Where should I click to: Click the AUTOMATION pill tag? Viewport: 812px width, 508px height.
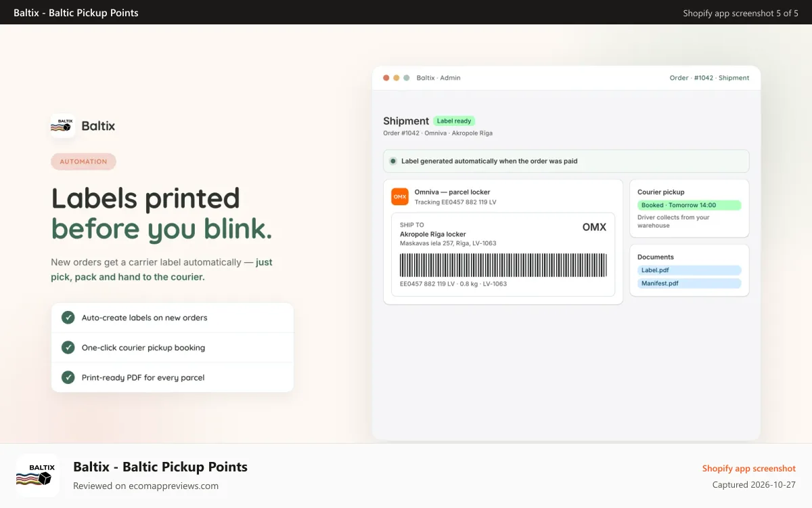83,161
